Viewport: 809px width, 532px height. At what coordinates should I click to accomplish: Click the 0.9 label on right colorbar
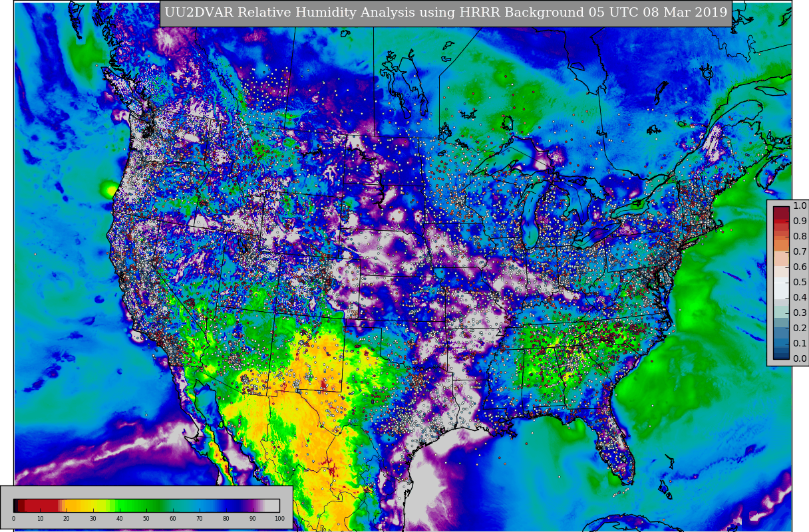click(x=800, y=221)
